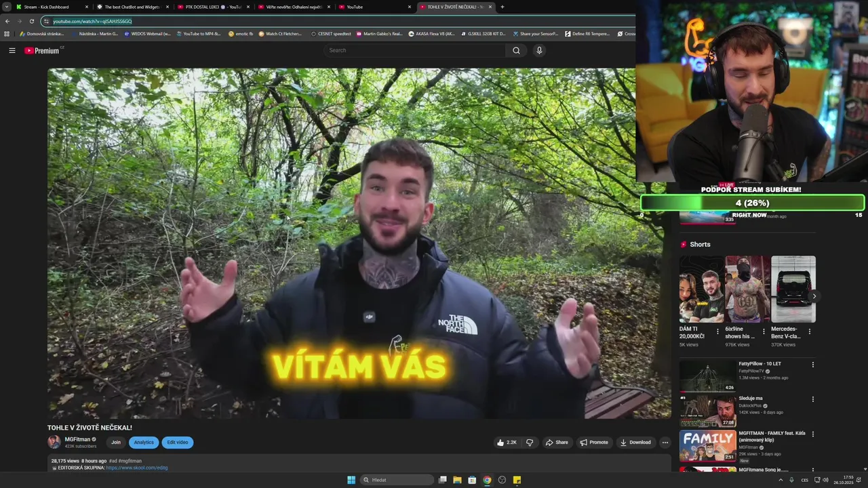Reload the current page
868x488 pixels.
(x=31, y=21)
